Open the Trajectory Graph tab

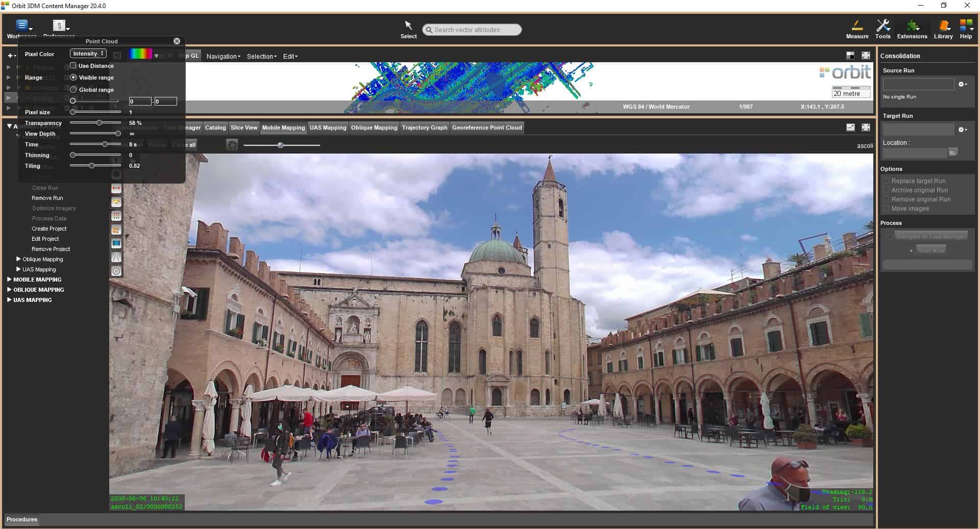pyautogui.click(x=424, y=128)
